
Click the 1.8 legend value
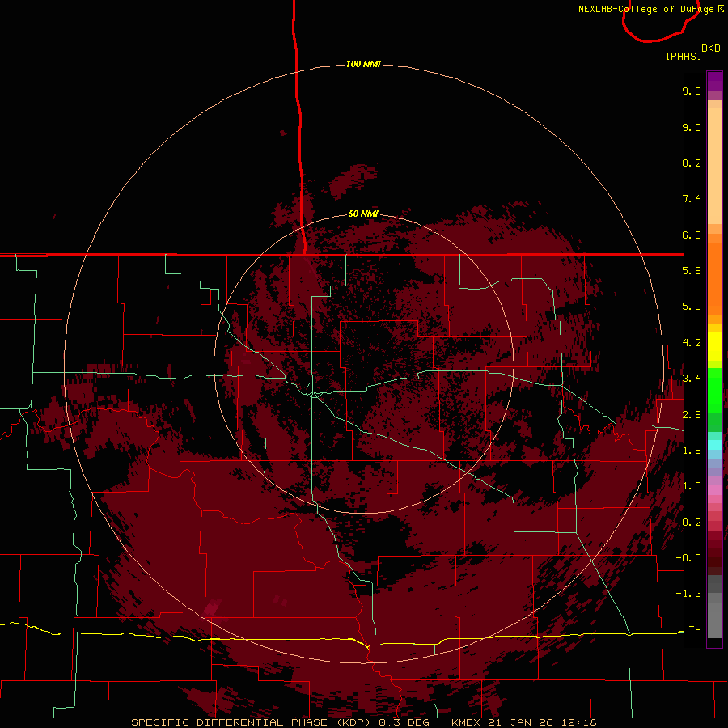[x=692, y=451]
